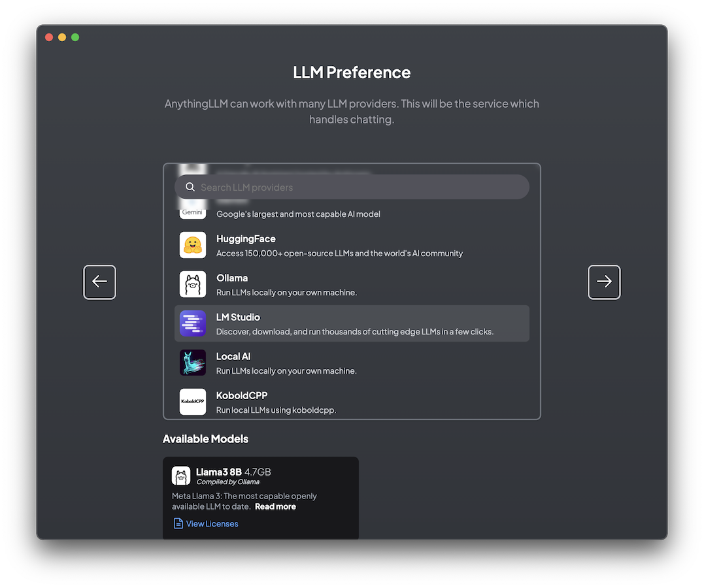Open the View Licenses link
The width and height of the screenshot is (704, 588).
pyautogui.click(x=212, y=523)
